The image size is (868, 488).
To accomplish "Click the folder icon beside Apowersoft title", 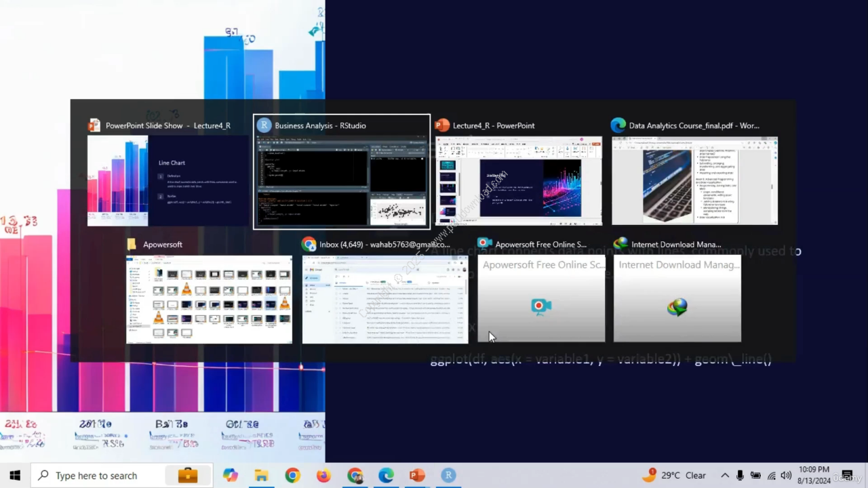I will pyautogui.click(x=132, y=244).
